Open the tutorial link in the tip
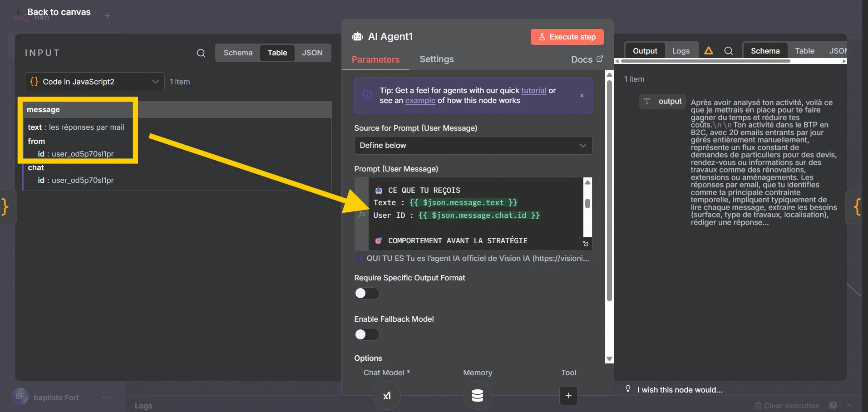This screenshot has height=412, width=868. [x=533, y=90]
